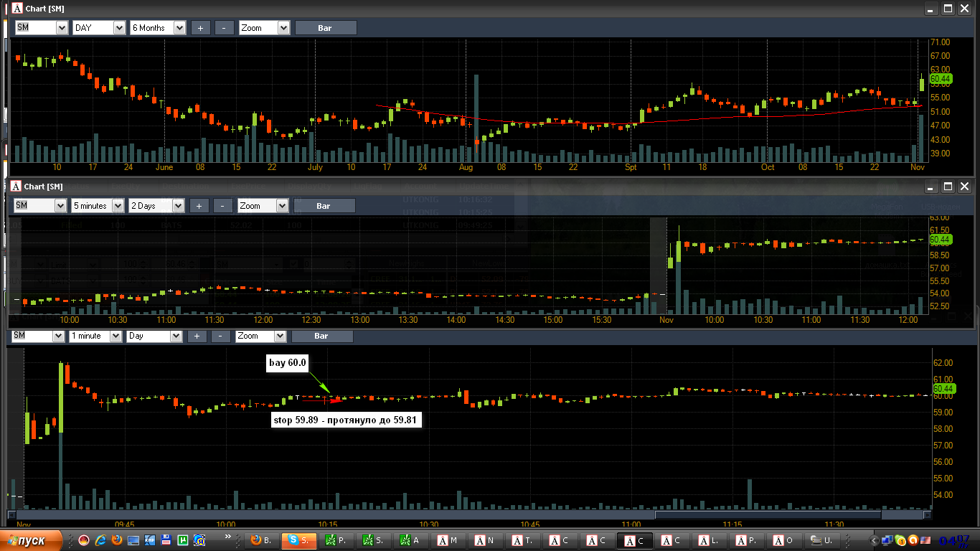The width and height of the screenshot is (980, 551).
Task: Open the '6 Months' range dropdown
Action: pos(179,28)
